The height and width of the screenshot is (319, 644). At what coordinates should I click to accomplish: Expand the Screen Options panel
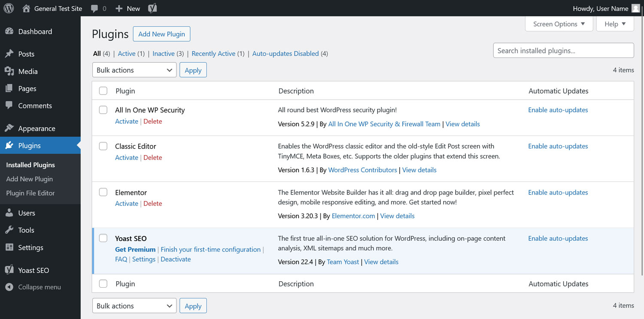(559, 24)
